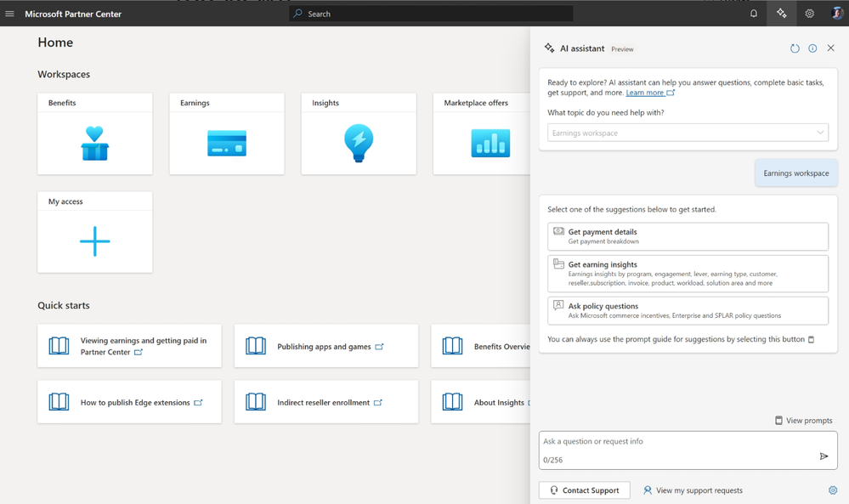Image resolution: width=849 pixels, height=504 pixels.
Task: Refresh the AI assistant conversation
Action: 795,48
